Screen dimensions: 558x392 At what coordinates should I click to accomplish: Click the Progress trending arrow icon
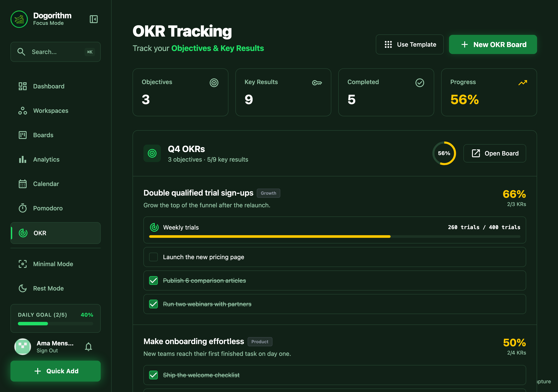522,83
